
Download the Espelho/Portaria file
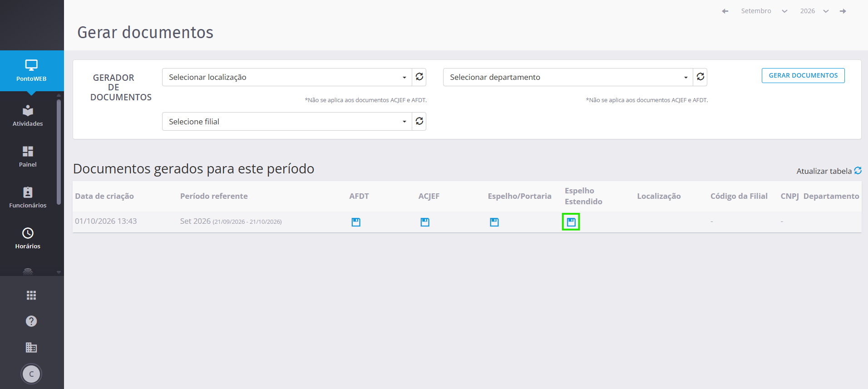[494, 222]
